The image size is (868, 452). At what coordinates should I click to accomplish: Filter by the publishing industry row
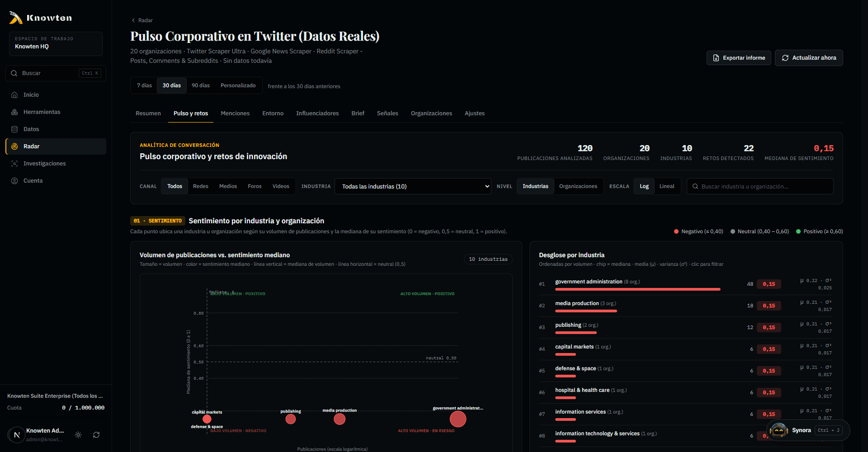pos(685,327)
